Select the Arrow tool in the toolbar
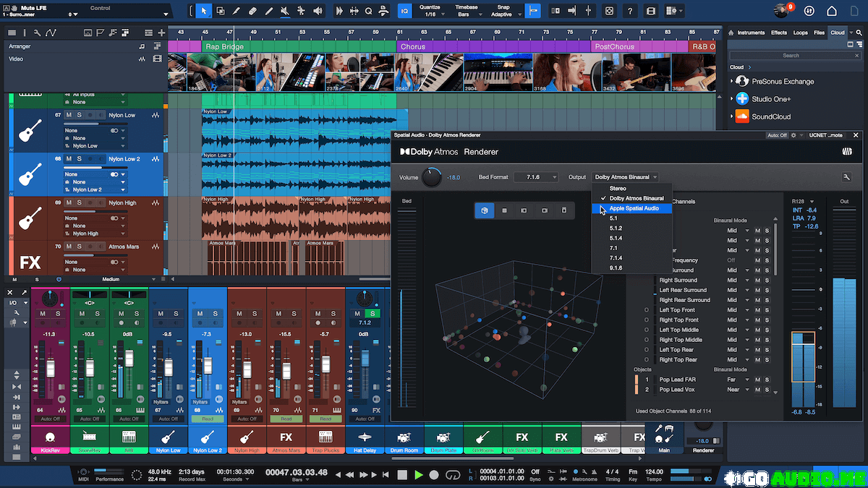The height and width of the screenshot is (488, 868). point(203,11)
